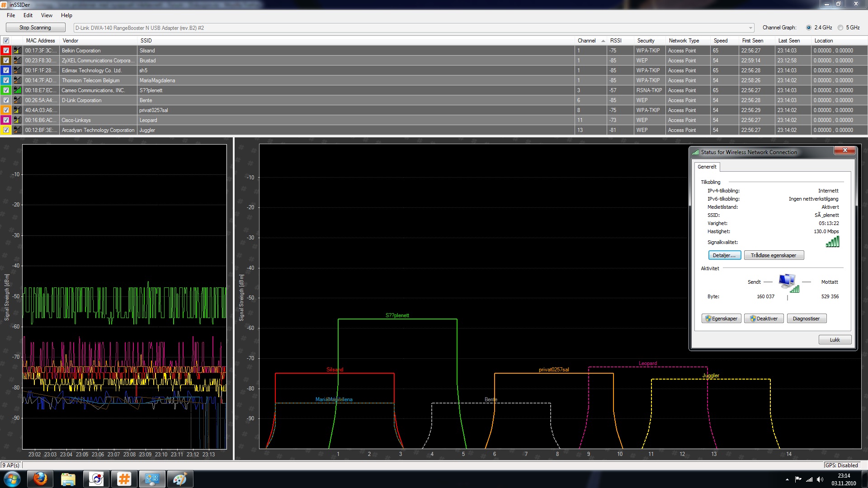Click the 9 AP(s) status bar entry
Screen dimensions: 868x488
[11, 465]
